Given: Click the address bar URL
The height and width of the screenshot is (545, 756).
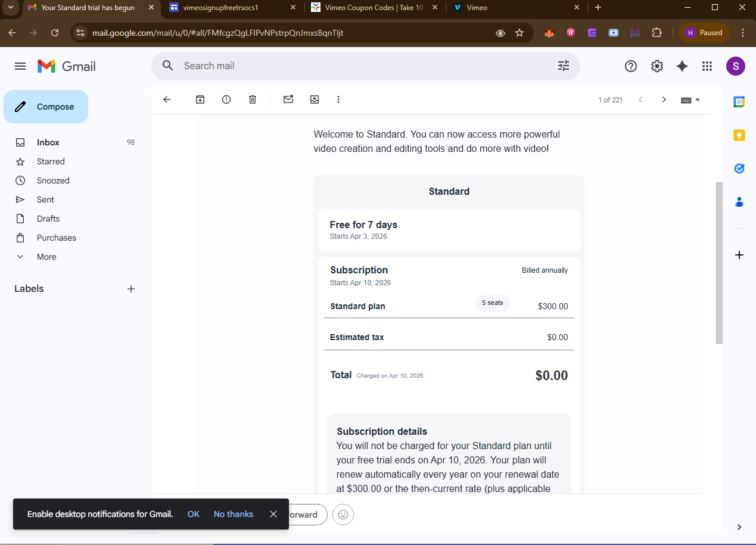Looking at the screenshot, I should point(217,33).
